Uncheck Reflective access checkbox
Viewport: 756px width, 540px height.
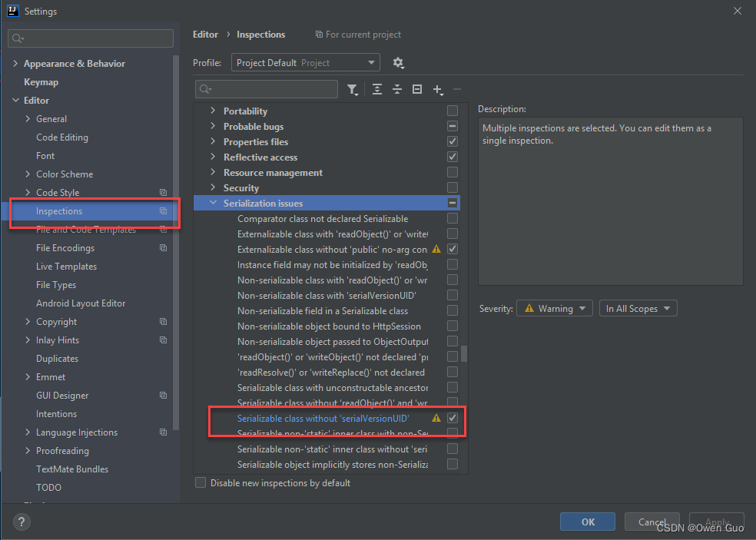coord(453,157)
